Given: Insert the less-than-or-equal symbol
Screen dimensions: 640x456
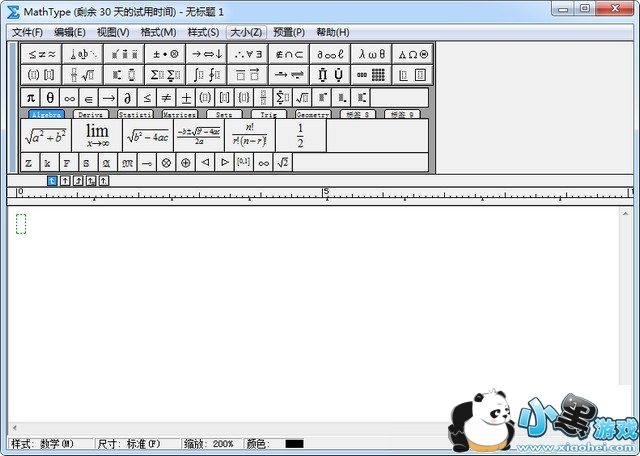Looking at the screenshot, I should click(147, 98).
